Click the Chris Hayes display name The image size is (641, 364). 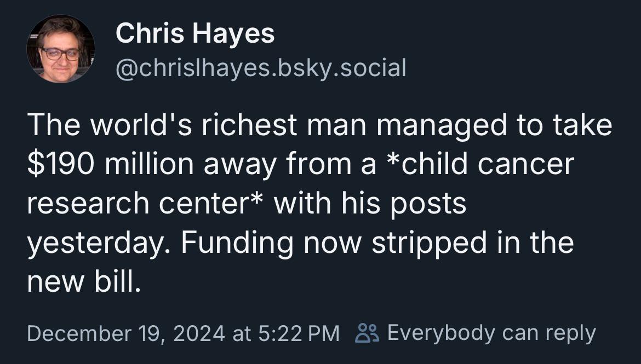195,33
